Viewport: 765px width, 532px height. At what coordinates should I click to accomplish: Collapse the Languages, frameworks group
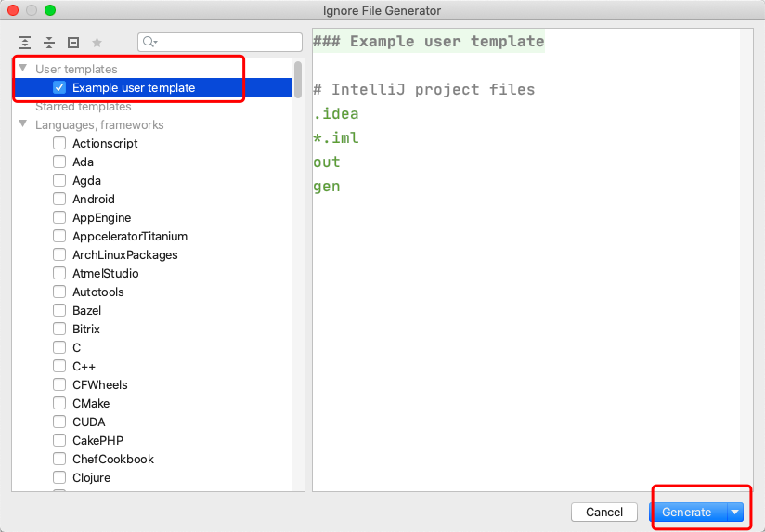(x=23, y=124)
